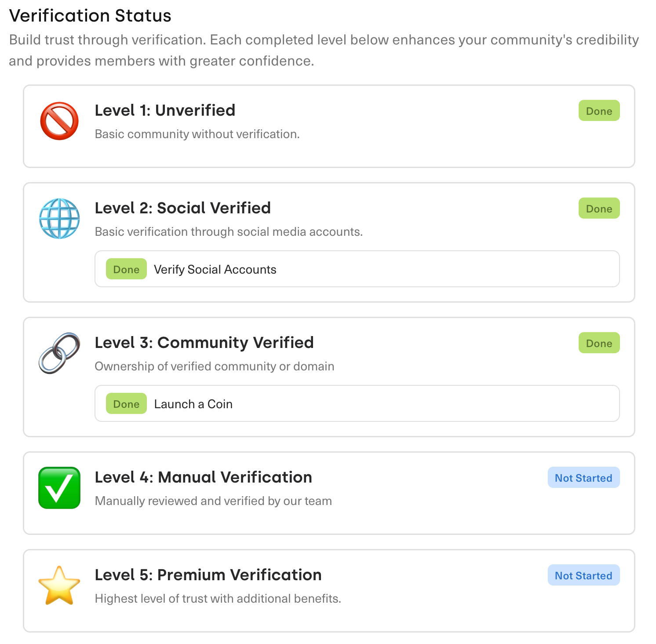Select the Level 5: Premium Verification heading
Viewport: 656px width, 644px height.
coord(208,575)
